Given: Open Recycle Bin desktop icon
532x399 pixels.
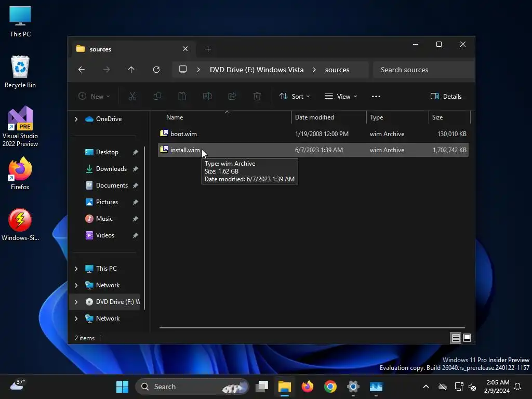Looking at the screenshot, I should tap(20, 72).
